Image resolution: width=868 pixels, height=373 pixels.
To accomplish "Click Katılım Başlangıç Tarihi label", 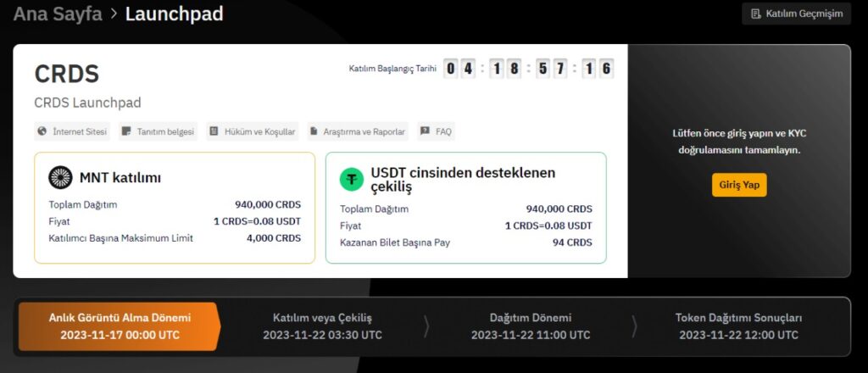I will pos(392,69).
